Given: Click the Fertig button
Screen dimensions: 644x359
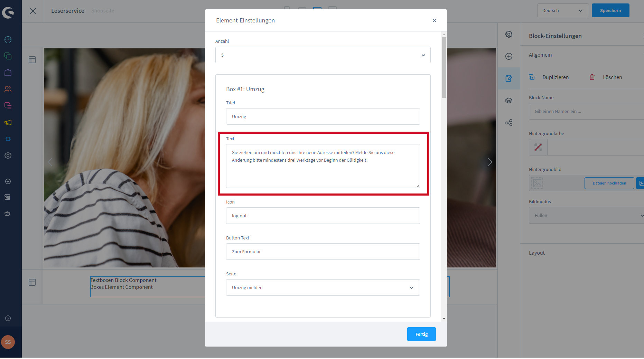Looking at the screenshot, I should [x=421, y=334].
